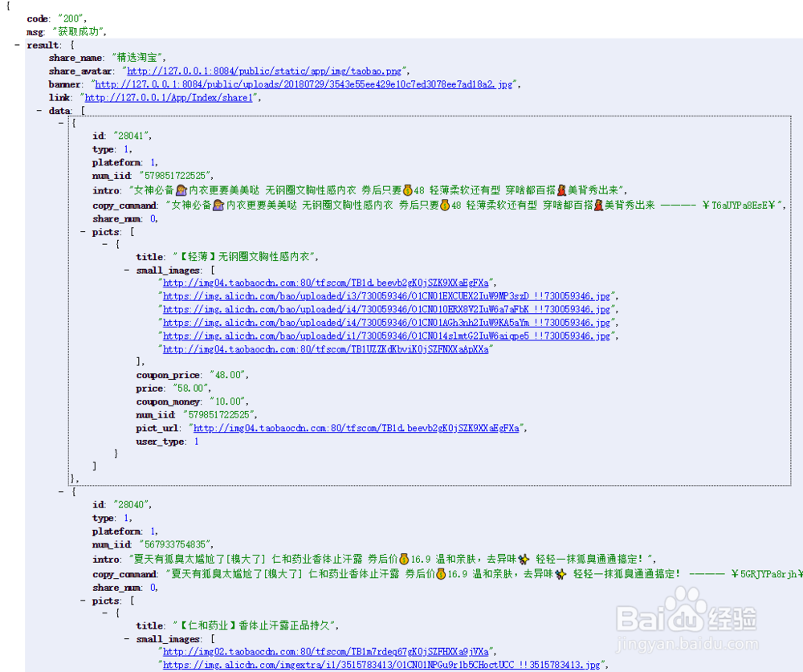Select the num_iid value 567933754835
Screen dimensions: 803x672
click(174, 544)
